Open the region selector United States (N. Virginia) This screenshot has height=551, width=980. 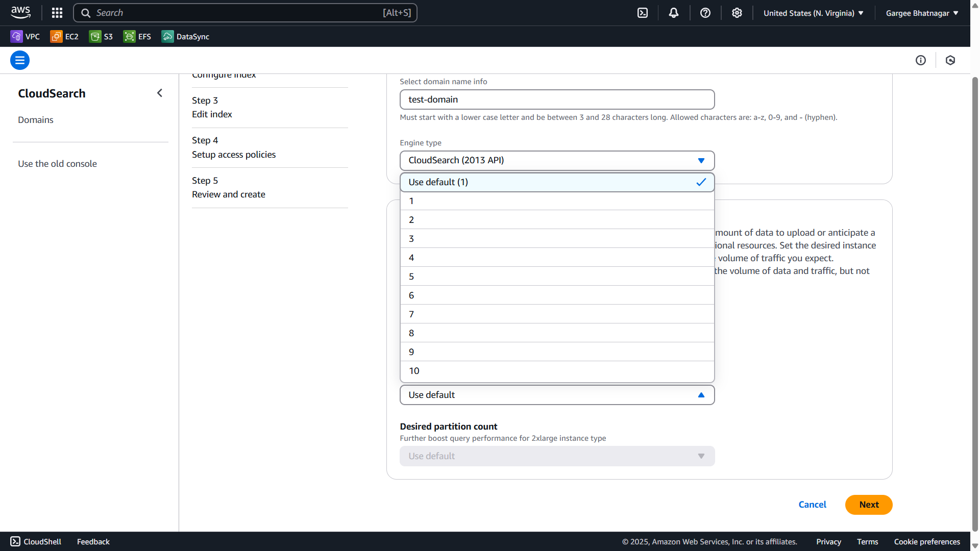point(813,13)
